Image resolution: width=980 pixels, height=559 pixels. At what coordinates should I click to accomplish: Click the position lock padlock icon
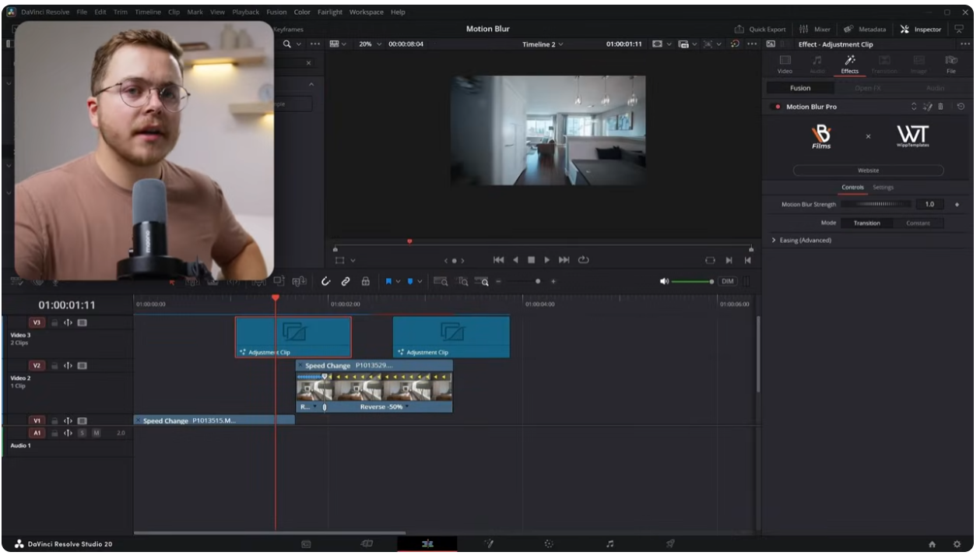(365, 281)
